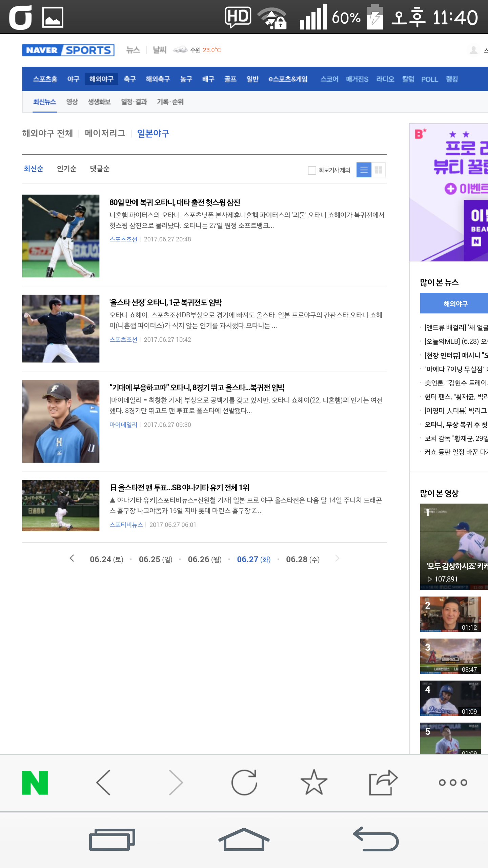488x868 pixels.
Task: Play the top-ranked video thumbnail
Action: pos(453,546)
